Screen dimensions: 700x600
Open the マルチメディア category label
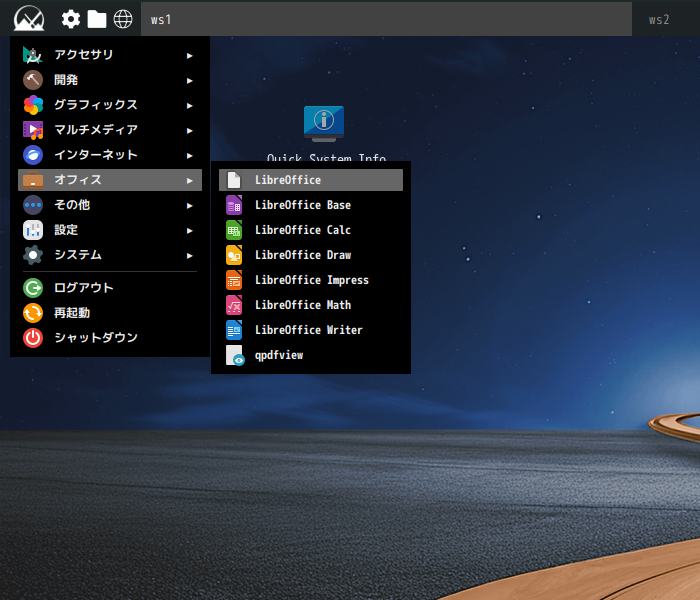[x=96, y=130]
